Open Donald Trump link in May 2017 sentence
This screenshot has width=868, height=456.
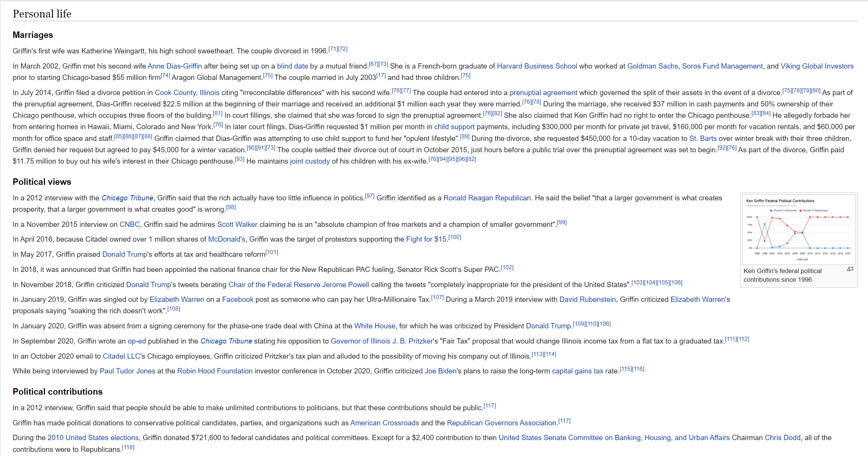click(x=125, y=254)
